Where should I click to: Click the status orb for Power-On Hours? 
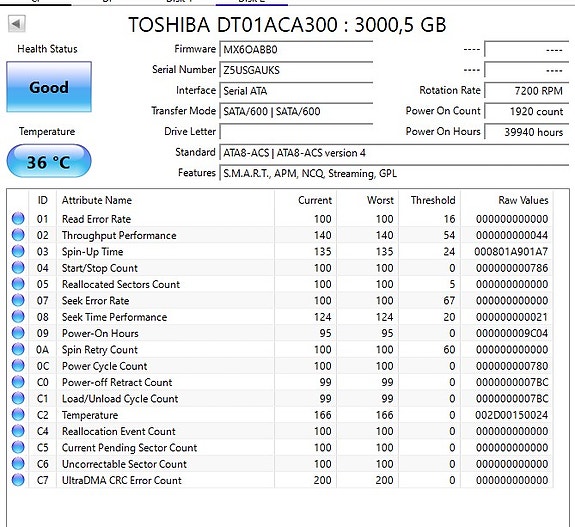point(18,333)
